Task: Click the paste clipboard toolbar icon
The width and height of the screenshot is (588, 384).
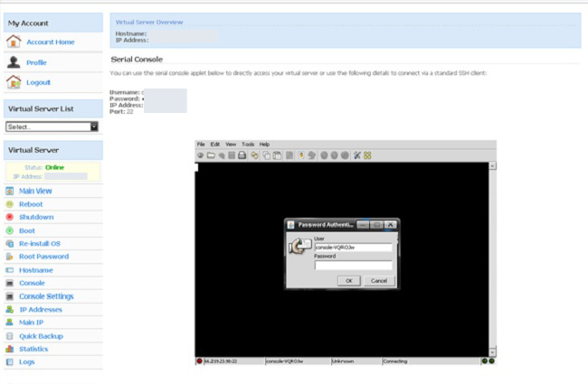Action: pos(277,155)
